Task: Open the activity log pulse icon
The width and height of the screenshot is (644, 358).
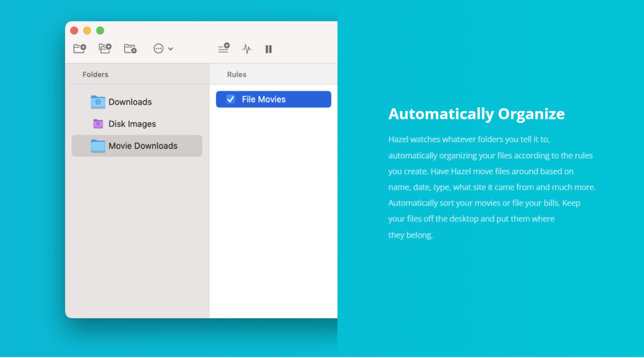Action: pos(247,49)
